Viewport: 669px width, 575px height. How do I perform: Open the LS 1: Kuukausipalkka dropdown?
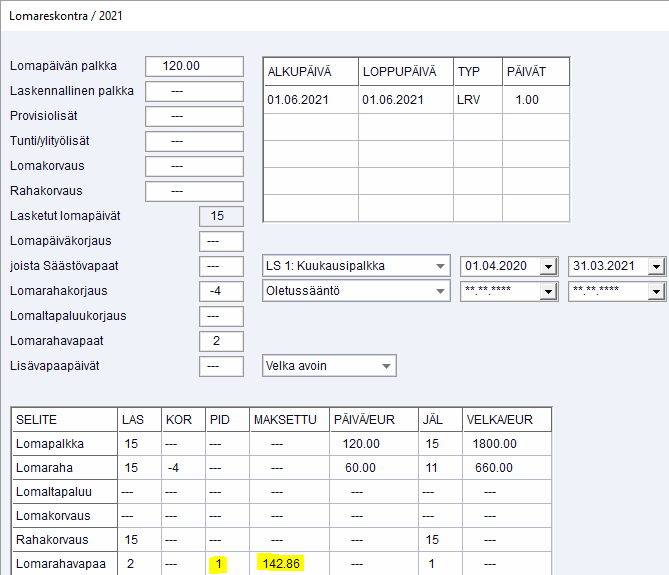(x=441, y=266)
